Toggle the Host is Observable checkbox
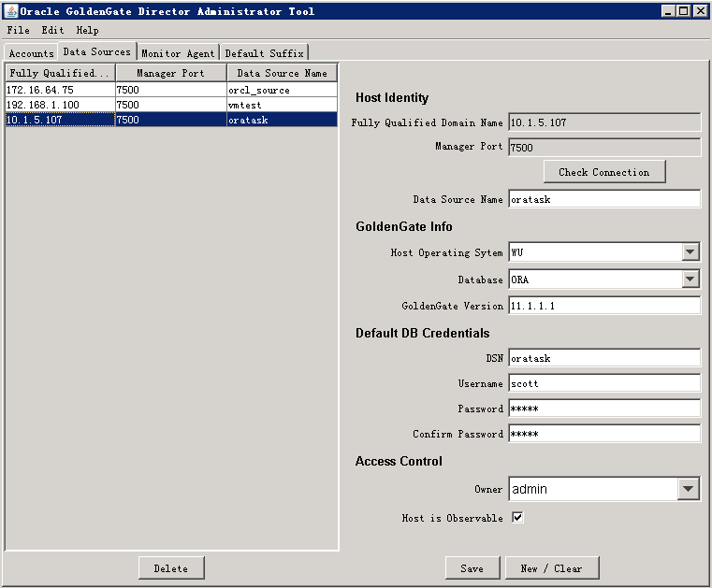 tap(517, 518)
